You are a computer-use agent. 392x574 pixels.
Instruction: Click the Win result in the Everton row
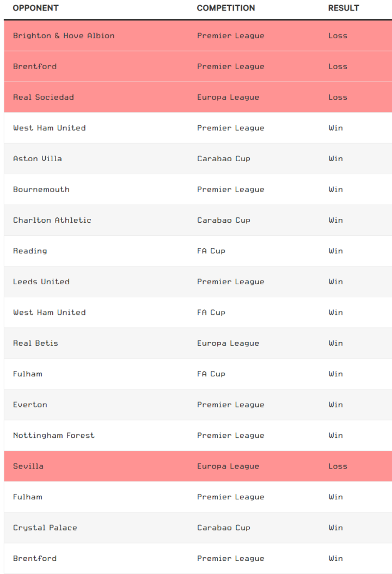pyautogui.click(x=336, y=405)
